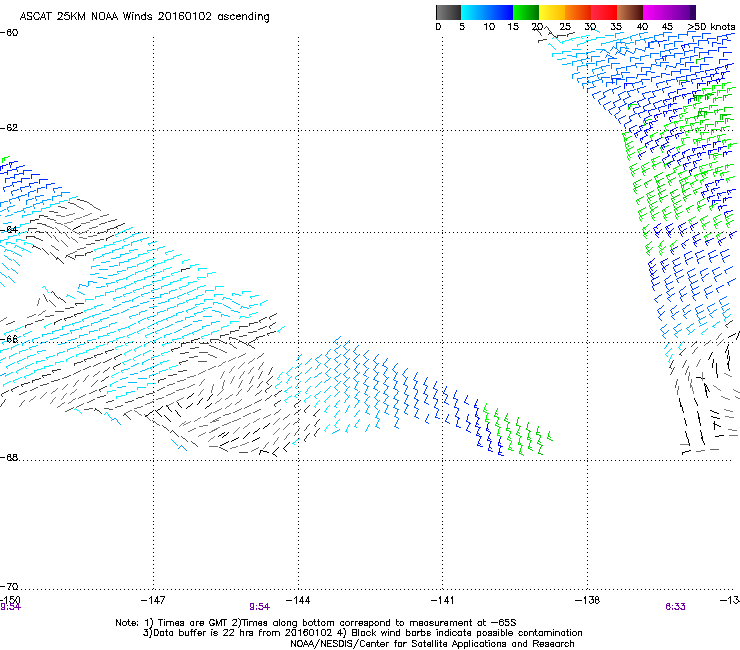Screen dimensions: 740x650
Task: Select the legend scale label '5'
Action: click(462, 26)
